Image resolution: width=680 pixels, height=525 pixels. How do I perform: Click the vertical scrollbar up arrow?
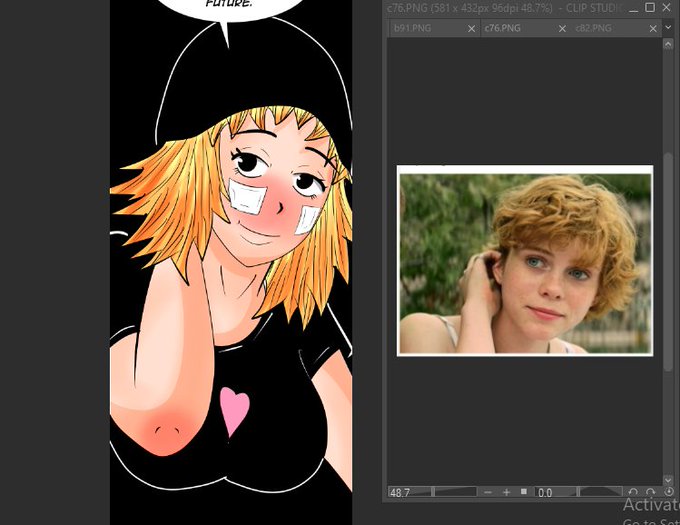(x=668, y=44)
